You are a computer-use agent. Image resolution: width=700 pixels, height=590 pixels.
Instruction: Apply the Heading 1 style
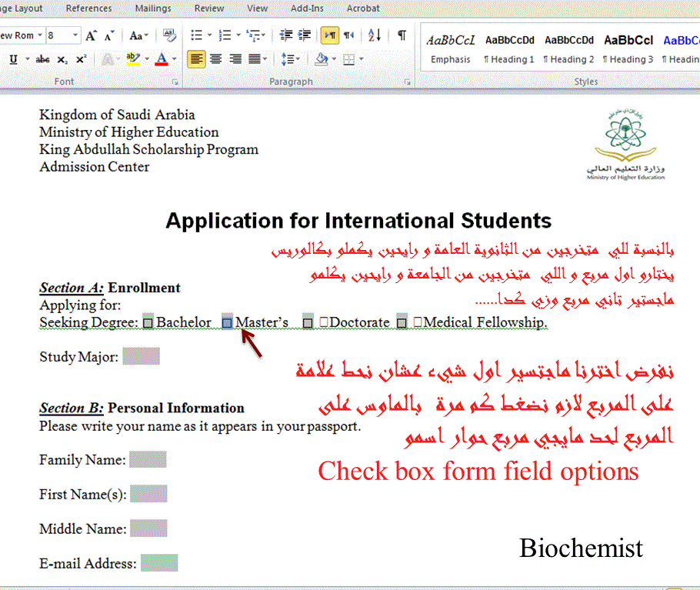coord(509,48)
